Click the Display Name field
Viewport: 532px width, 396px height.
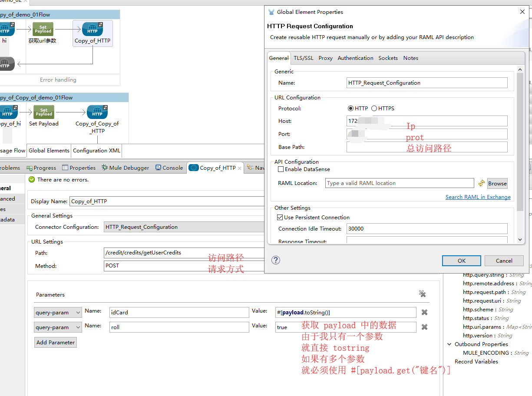point(167,201)
